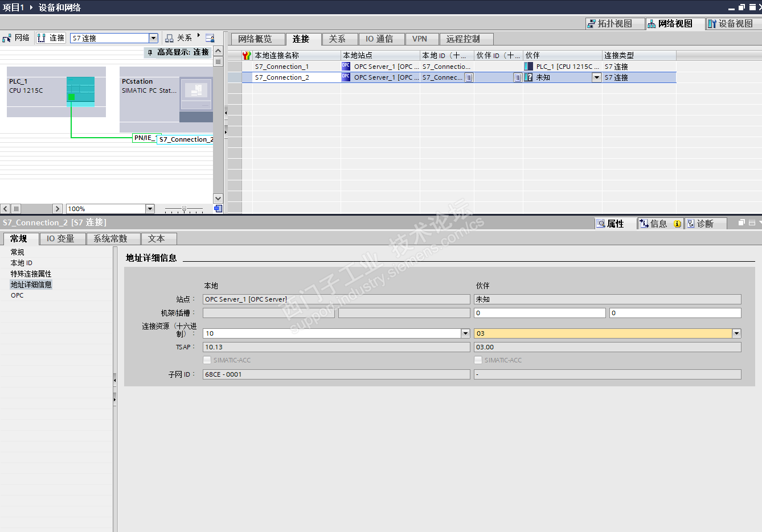
Task: Select the S7_Connection_1 row name cell
Action: pyautogui.click(x=297, y=67)
